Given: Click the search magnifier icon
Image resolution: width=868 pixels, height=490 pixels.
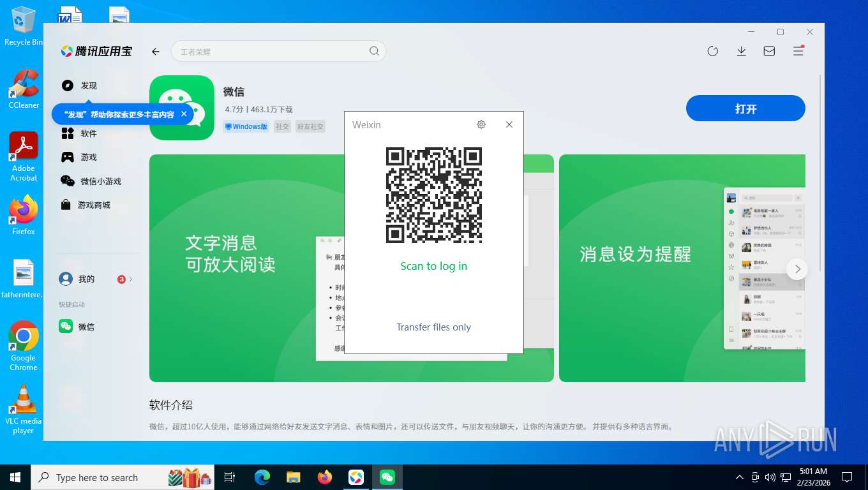Looking at the screenshot, I should (375, 51).
